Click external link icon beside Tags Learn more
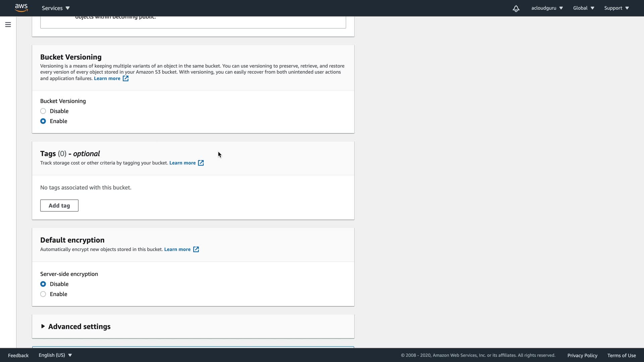This screenshot has height=362, width=644. 201,163
